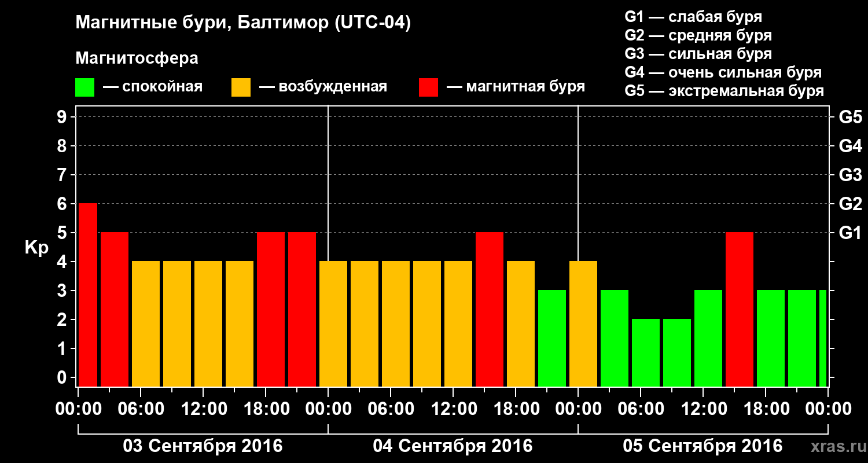The width and height of the screenshot is (868, 463).
Task: Click the '05 Сентября 2016' date label
Action: point(703,446)
